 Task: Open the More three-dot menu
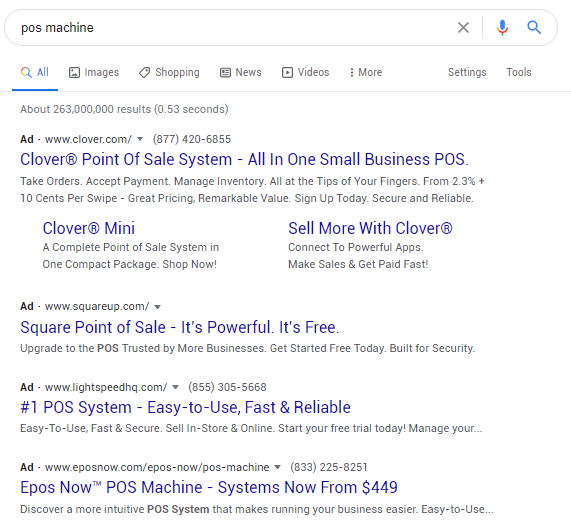pyautogui.click(x=366, y=72)
